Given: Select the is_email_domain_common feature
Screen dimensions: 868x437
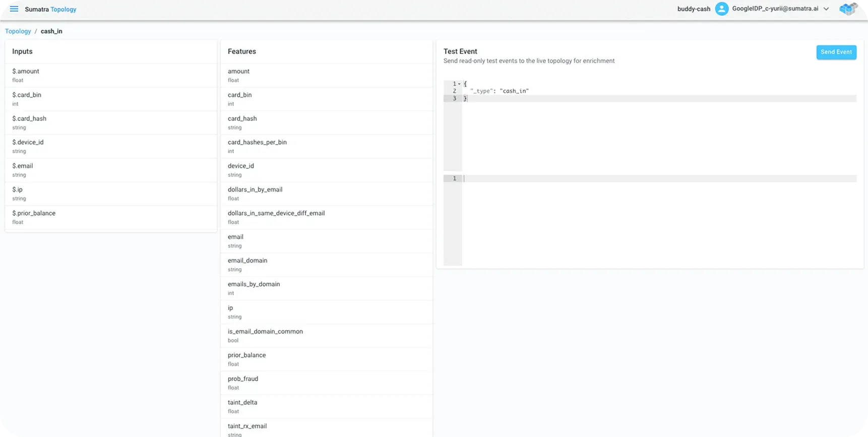Looking at the screenshot, I should pyautogui.click(x=327, y=336).
